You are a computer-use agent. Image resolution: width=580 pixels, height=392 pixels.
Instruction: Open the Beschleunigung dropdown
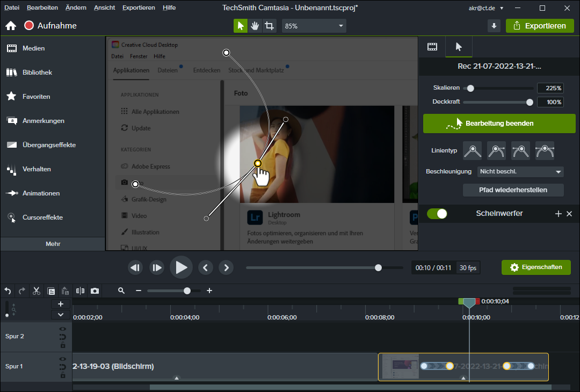pos(520,172)
